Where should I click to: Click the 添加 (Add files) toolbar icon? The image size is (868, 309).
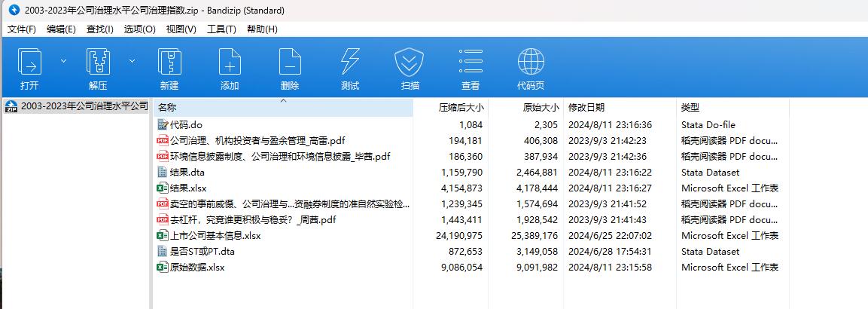(230, 61)
